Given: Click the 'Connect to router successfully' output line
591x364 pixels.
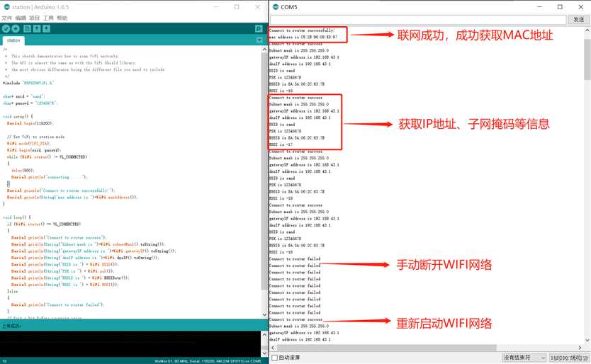Looking at the screenshot, I should (x=302, y=30).
